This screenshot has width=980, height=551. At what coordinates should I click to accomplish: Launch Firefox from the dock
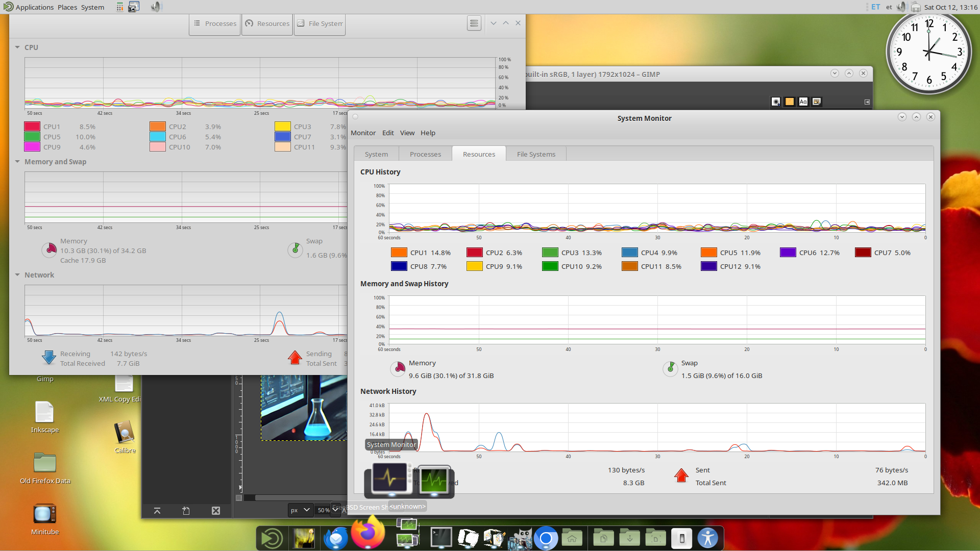367,533
